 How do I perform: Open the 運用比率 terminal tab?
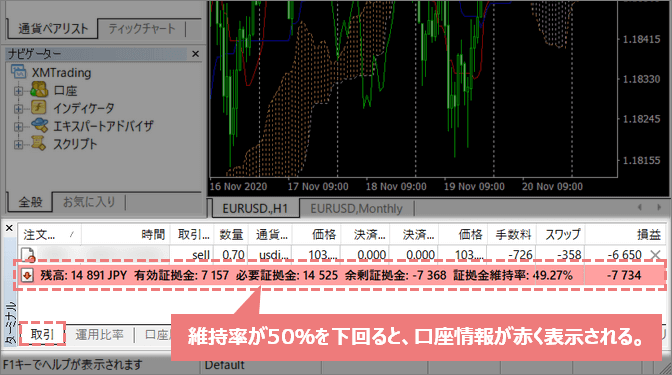99,335
